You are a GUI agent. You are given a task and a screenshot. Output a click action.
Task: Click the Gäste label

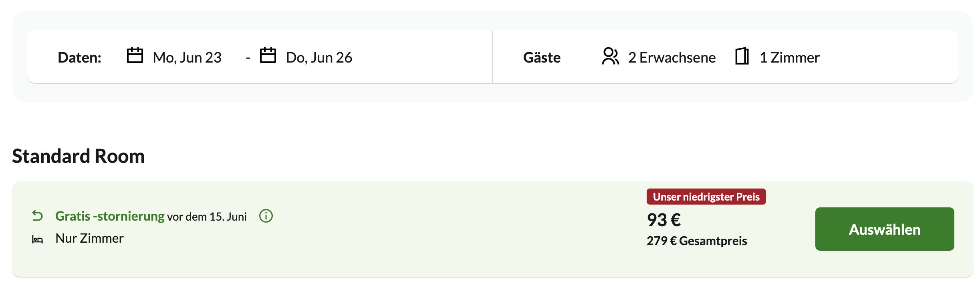[x=542, y=57]
